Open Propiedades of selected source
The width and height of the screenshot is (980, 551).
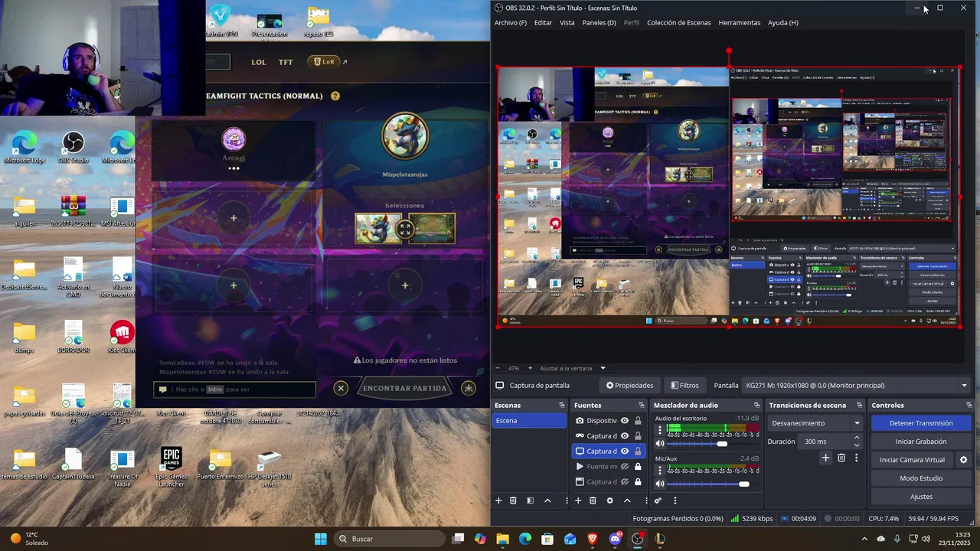[x=629, y=386]
